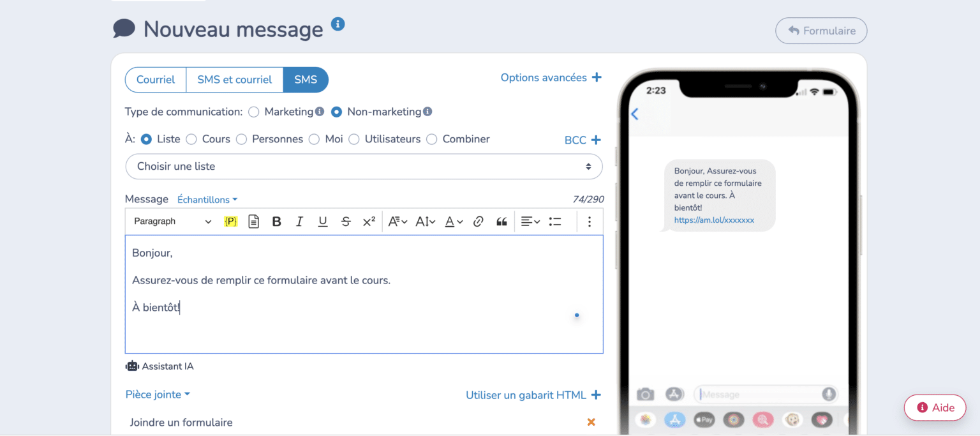Insert a link with the link icon
Image resolution: width=980 pixels, height=436 pixels.
tap(479, 222)
